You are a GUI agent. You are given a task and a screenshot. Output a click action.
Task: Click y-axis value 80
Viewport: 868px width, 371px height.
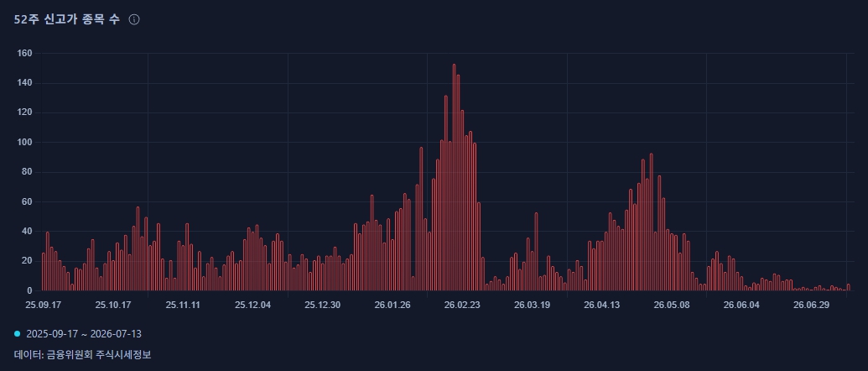click(28, 172)
